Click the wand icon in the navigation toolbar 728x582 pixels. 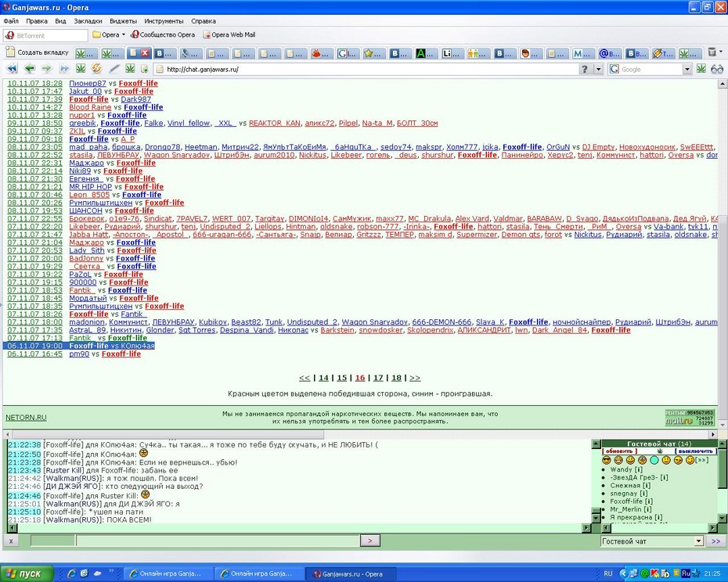(114, 69)
